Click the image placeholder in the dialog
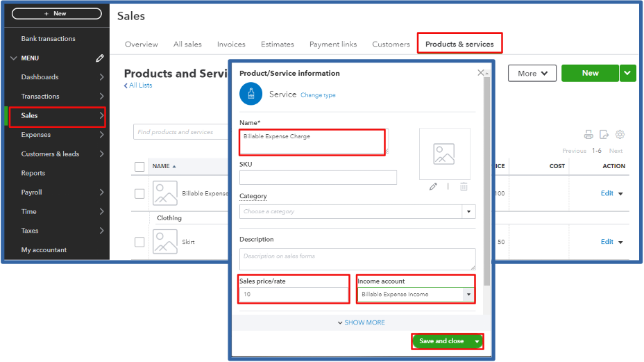This screenshot has height=362, width=644. [444, 154]
